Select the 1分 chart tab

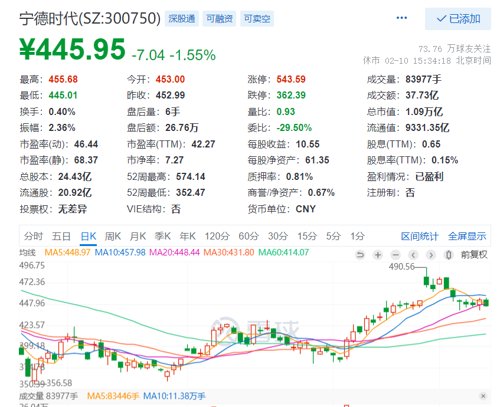click(357, 236)
